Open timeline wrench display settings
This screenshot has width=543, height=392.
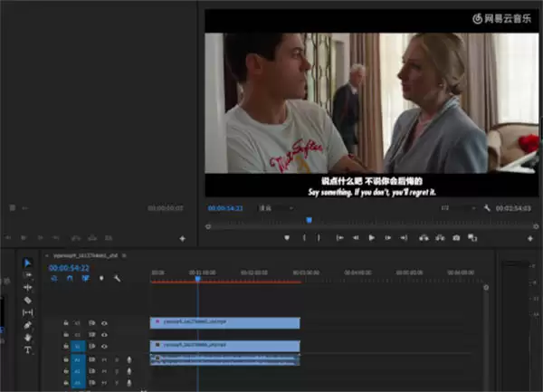pos(117,278)
